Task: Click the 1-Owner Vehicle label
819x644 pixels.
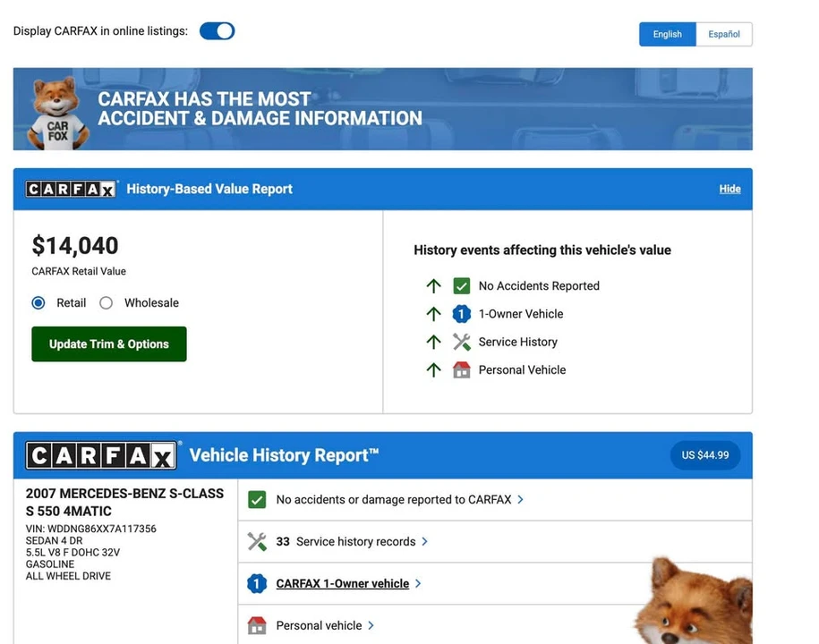Action: point(521,314)
